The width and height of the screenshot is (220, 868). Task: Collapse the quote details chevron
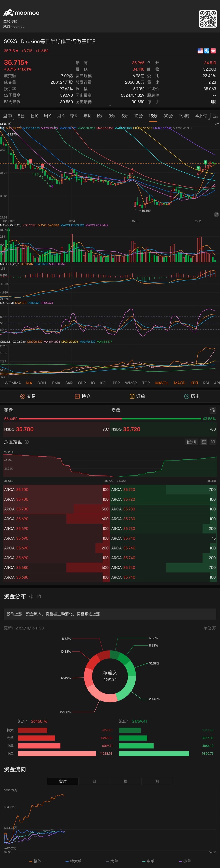[110, 106]
